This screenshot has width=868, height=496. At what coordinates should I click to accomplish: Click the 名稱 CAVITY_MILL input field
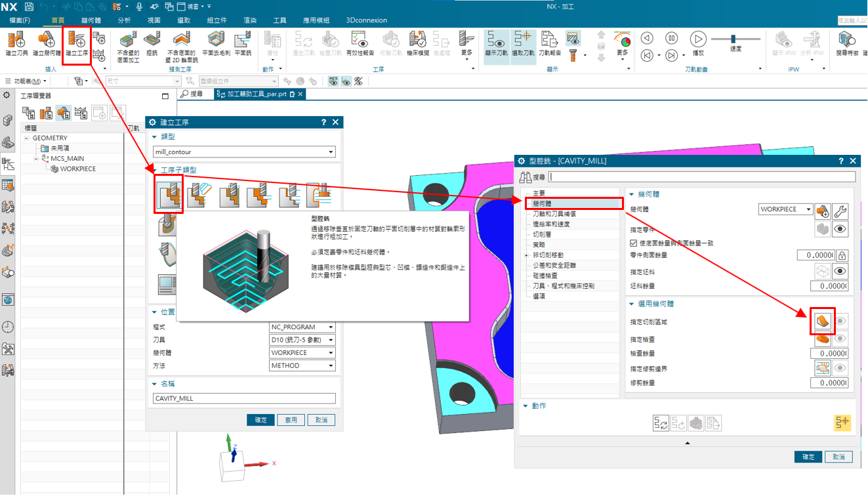click(244, 398)
